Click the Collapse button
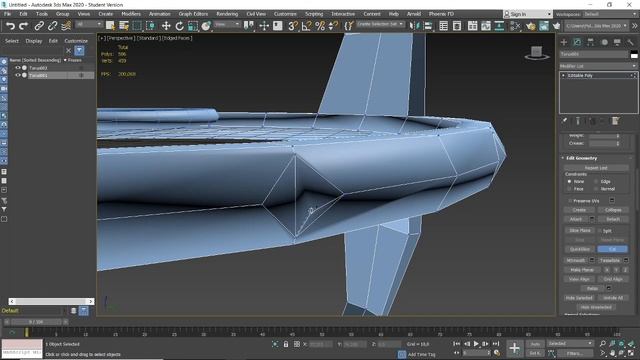Screen dimensions: 640x360 pyautogui.click(x=613, y=210)
